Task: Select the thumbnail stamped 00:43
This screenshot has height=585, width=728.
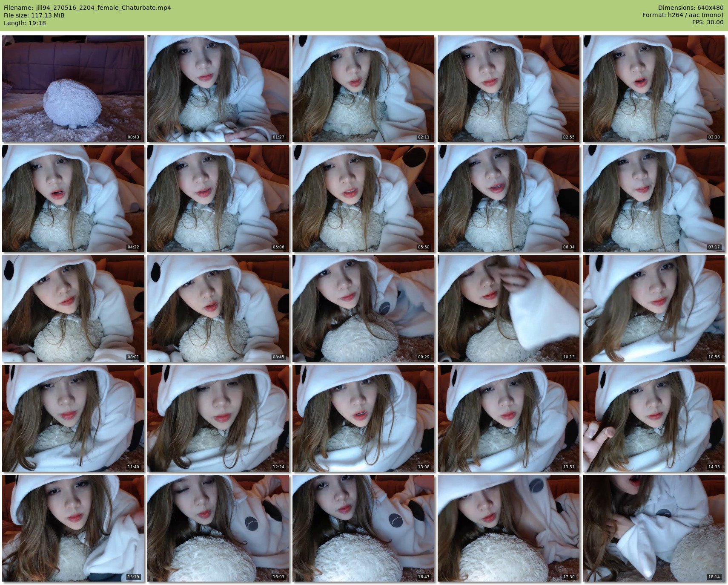Action: tap(73, 89)
